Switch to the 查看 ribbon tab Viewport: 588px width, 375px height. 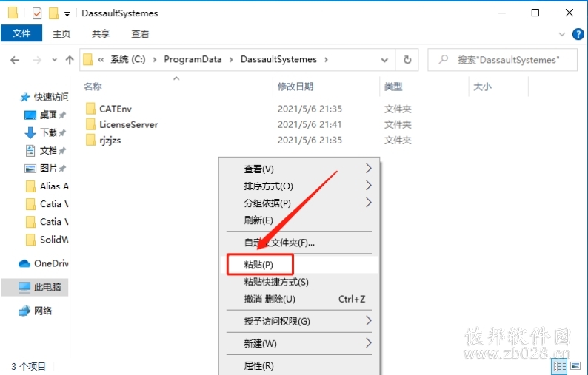click(x=140, y=34)
